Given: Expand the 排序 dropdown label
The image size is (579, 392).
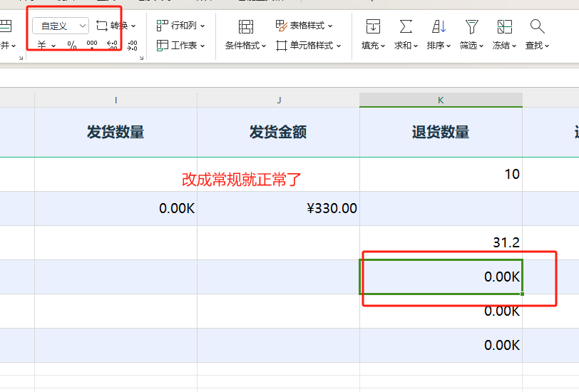Looking at the screenshot, I should point(439,46).
